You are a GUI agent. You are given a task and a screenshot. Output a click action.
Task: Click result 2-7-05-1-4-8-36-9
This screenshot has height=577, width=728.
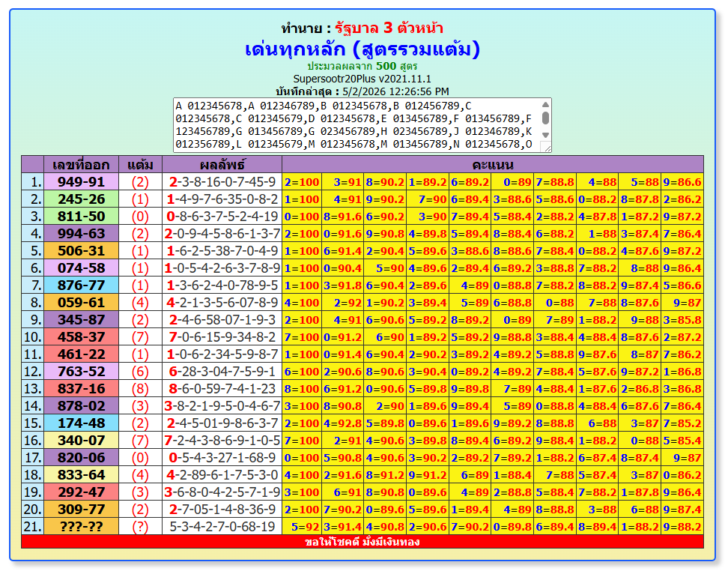222,509
